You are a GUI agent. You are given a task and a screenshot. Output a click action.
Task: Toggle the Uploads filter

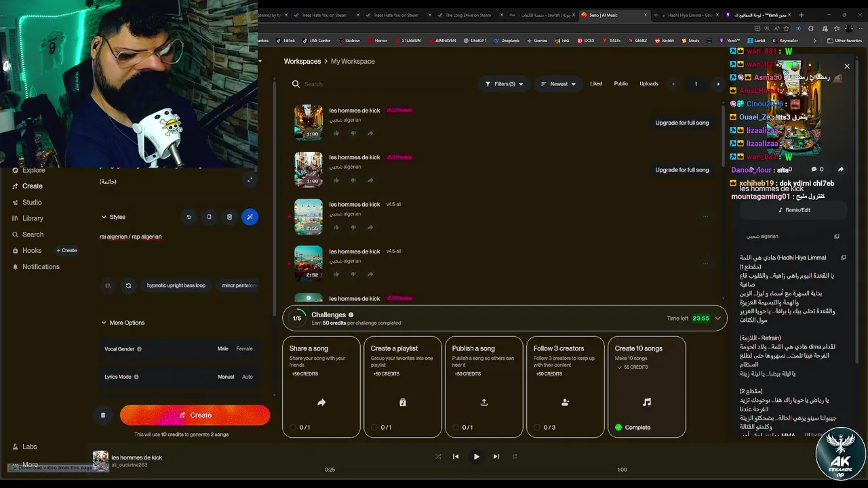tap(649, 84)
